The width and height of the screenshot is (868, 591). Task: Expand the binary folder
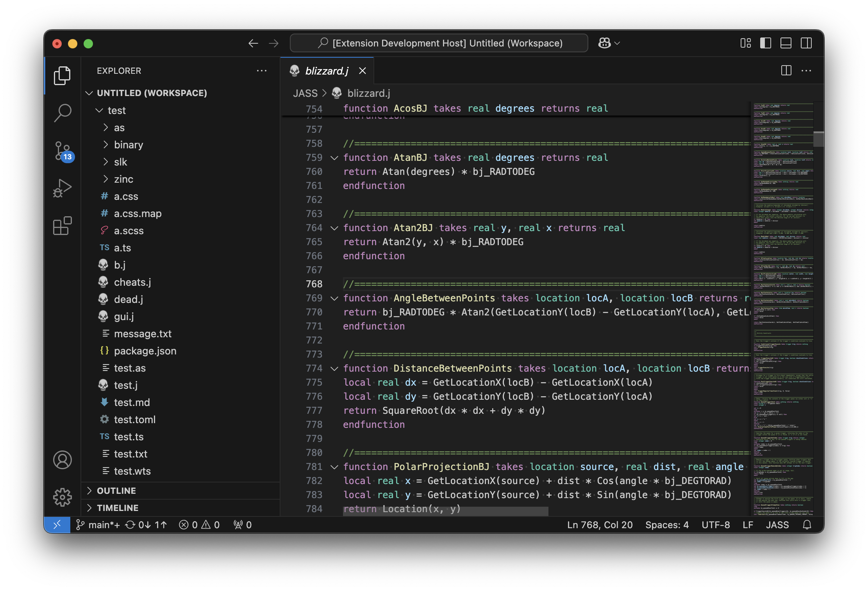tap(128, 145)
